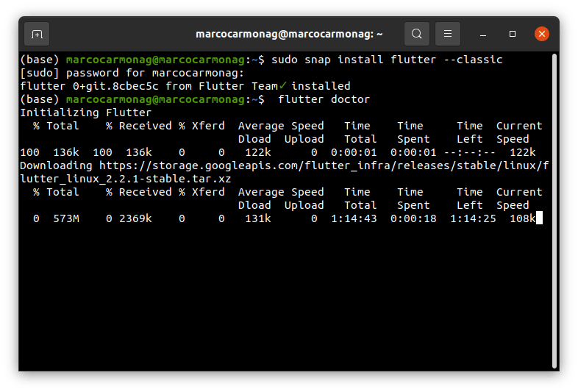The image size is (578, 392).
Task: Click the window title marcocarmonag@marcocarmonag: ~
Action: pyautogui.click(x=289, y=34)
